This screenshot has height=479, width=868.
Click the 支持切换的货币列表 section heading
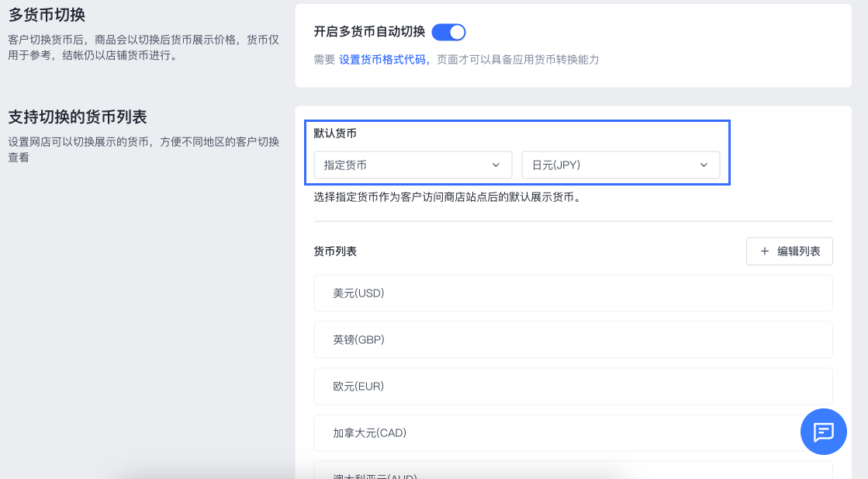[78, 117]
